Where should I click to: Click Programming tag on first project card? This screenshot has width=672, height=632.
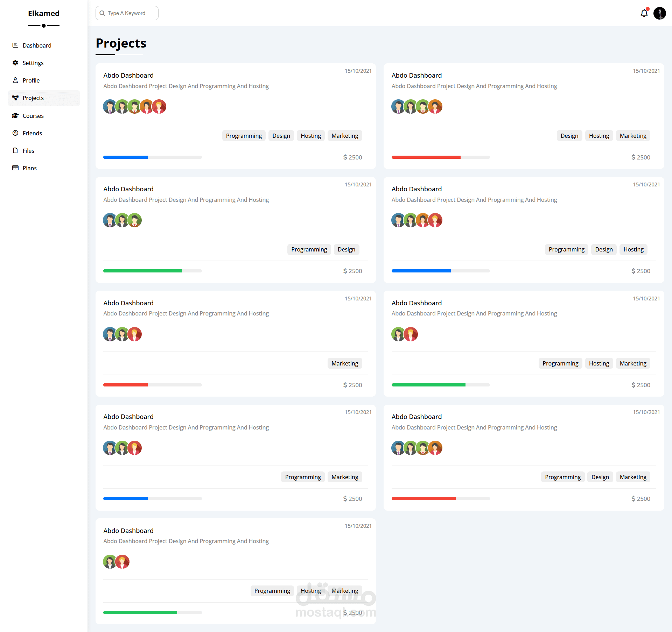pos(244,136)
